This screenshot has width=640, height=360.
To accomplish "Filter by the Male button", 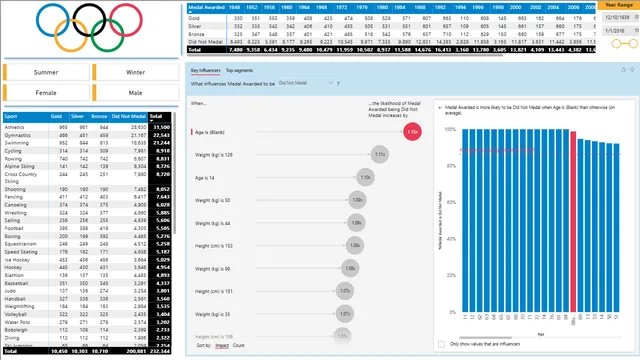I will coord(136,93).
